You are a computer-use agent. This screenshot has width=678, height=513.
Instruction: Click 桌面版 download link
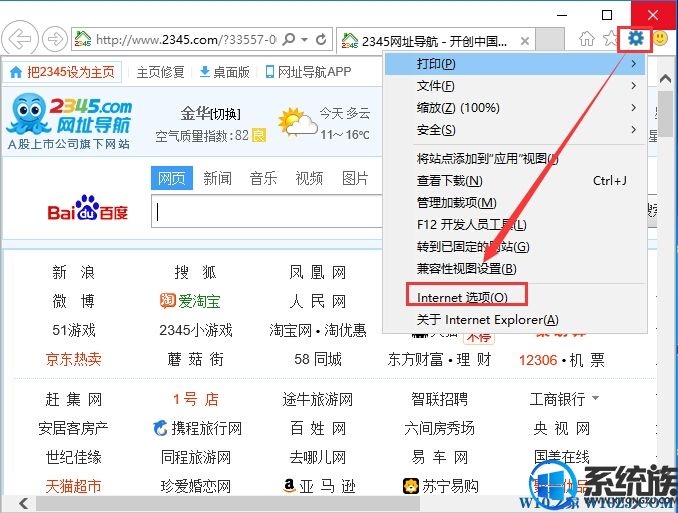[225, 72]
